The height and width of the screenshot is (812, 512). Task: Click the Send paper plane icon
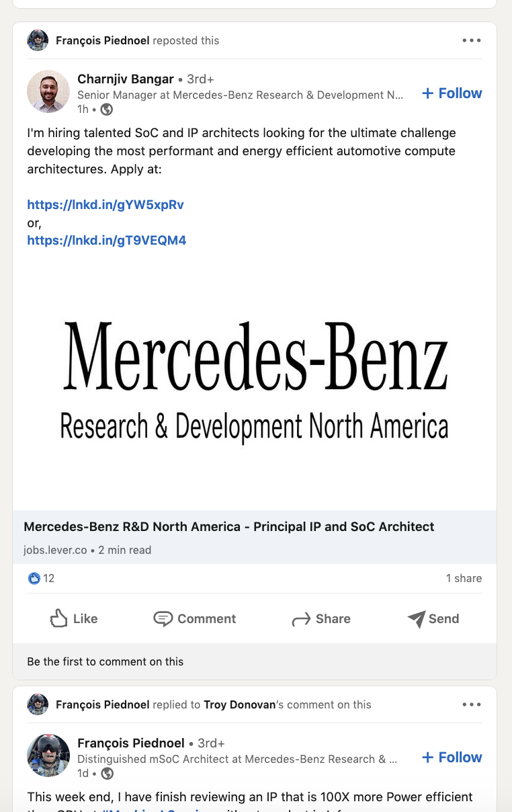click(417, 618)
